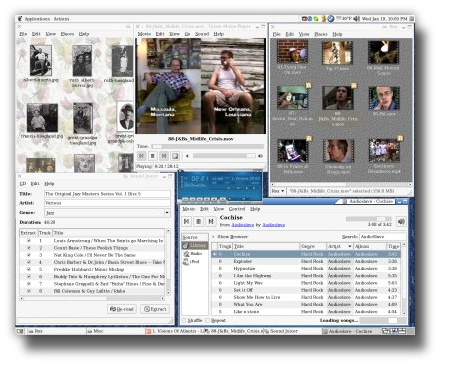
Task: Open Control menu in Rhythmbox
Action: (237, 209)
